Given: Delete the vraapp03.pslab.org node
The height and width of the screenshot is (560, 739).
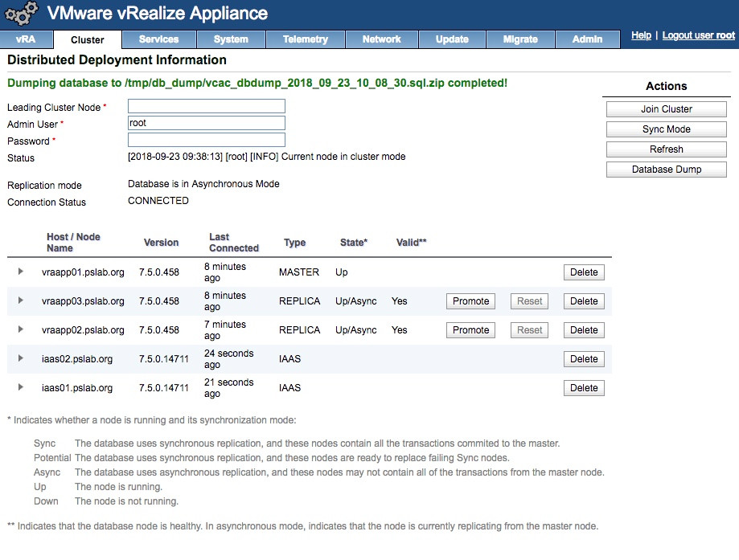Looking at the screenshot, I should click(584, 301).
